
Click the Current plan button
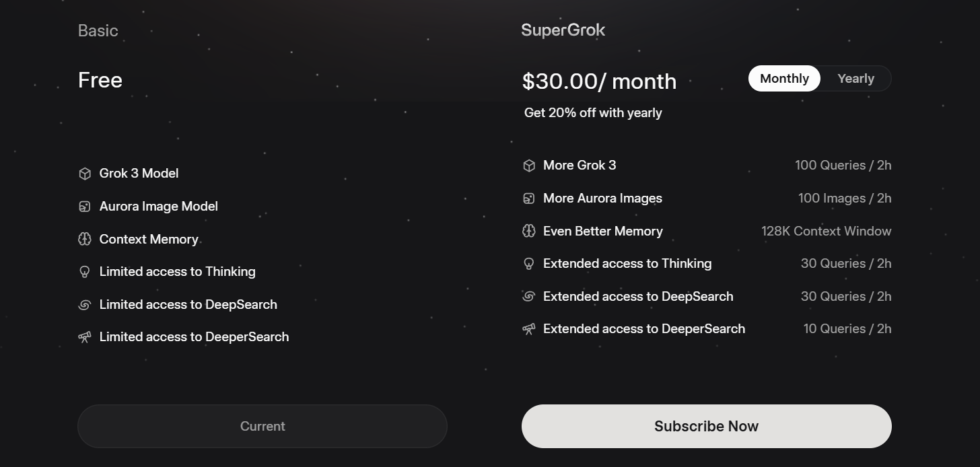(x=262, y=426)
